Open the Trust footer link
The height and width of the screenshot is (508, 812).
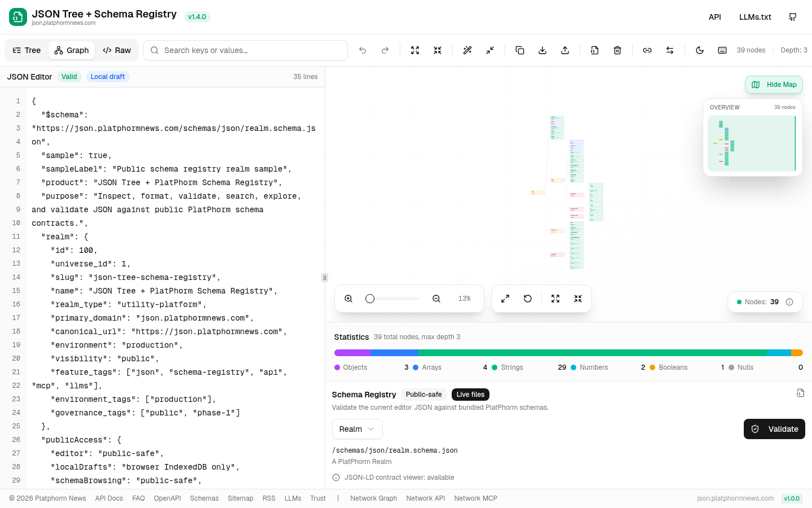[318, 498]
